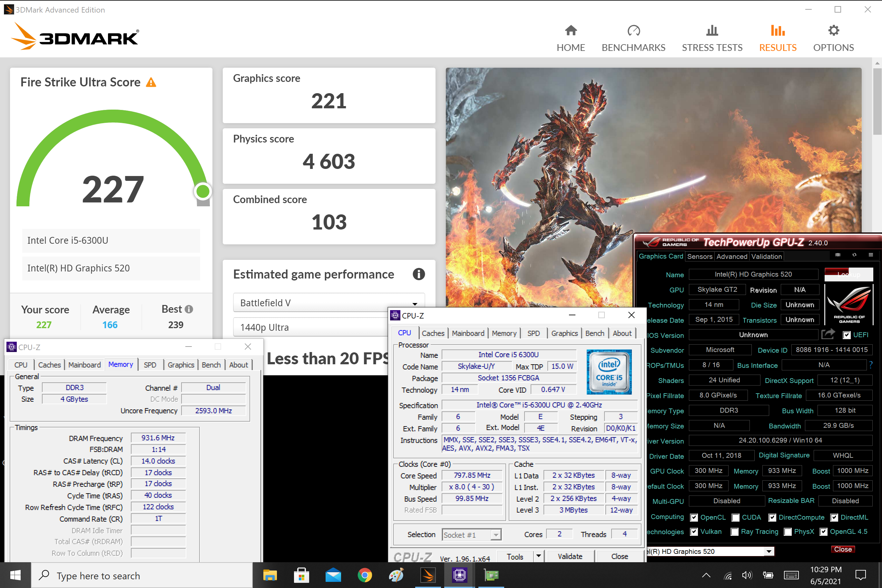Open the volume tray icon
882x588 pixels.
pos(747,575)
